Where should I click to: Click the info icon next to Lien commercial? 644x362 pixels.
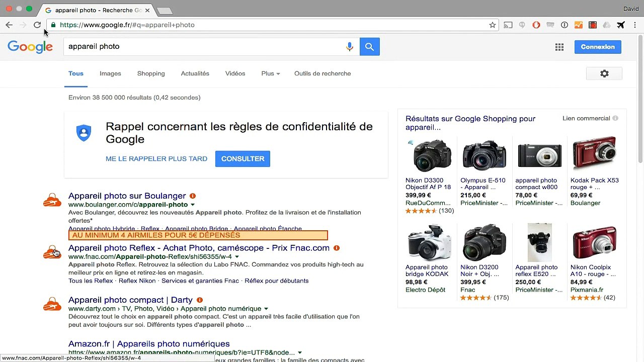[x=615, y=119]
